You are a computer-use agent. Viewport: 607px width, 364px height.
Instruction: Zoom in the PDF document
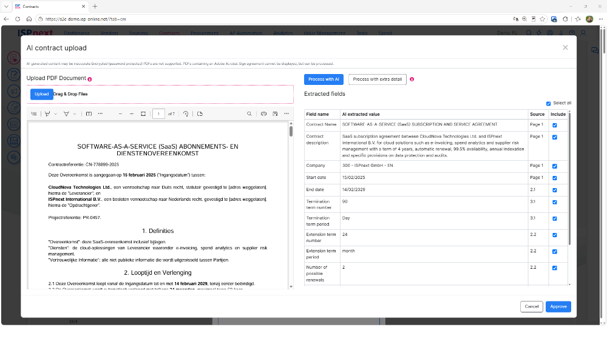(132, 113)
